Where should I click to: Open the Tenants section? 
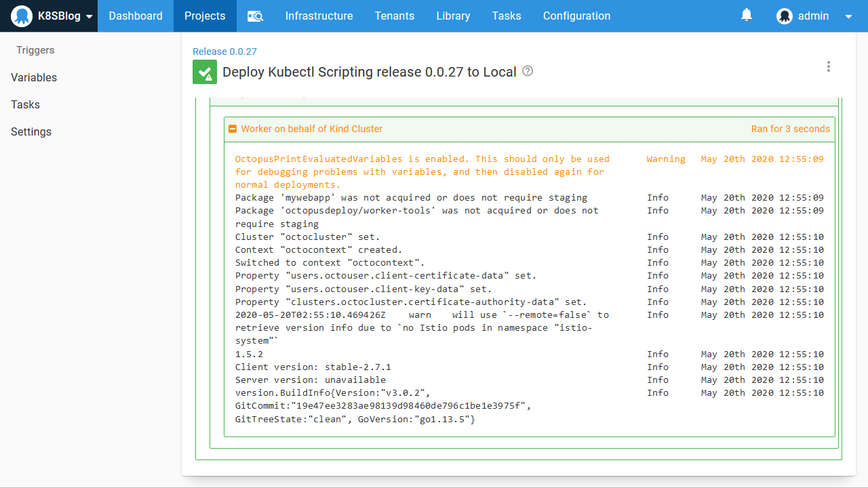coord(394,16)
